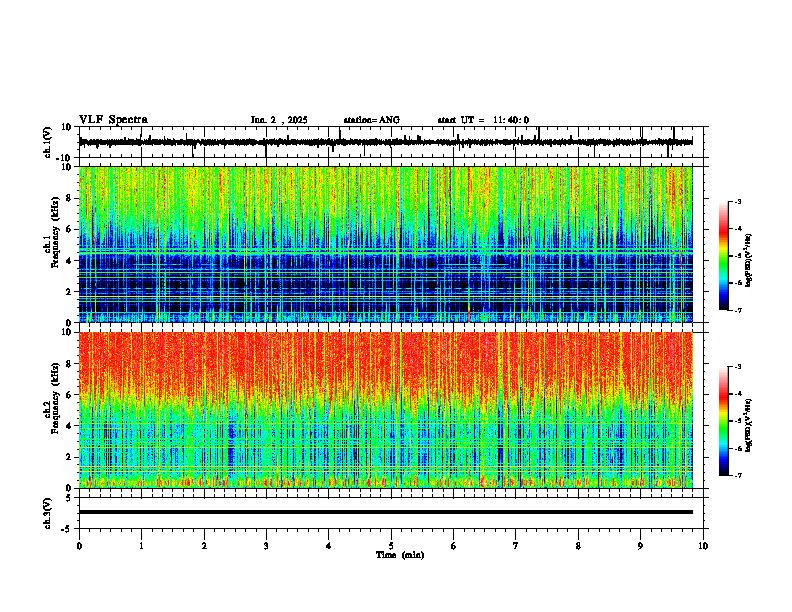This screenshot has width=792, height=612.
Task: Click the "8" kHz tick on ch.1 axis
Action: click(70, 198)
